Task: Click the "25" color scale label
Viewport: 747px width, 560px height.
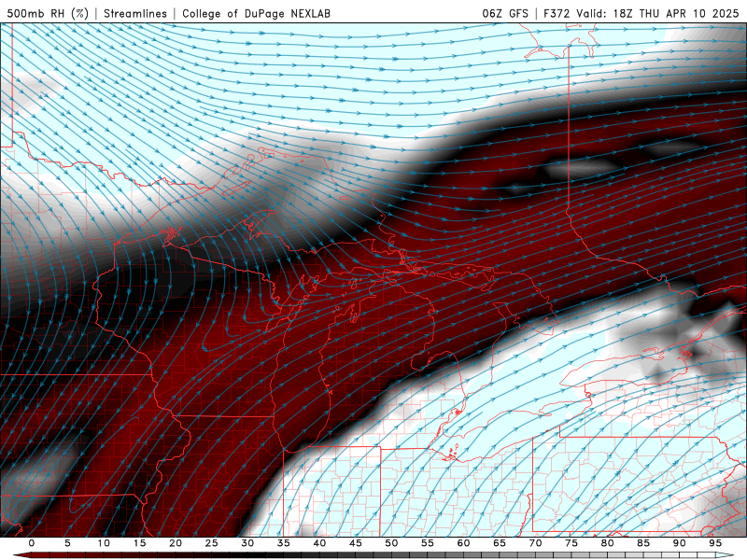Action: tap(212, 543)
